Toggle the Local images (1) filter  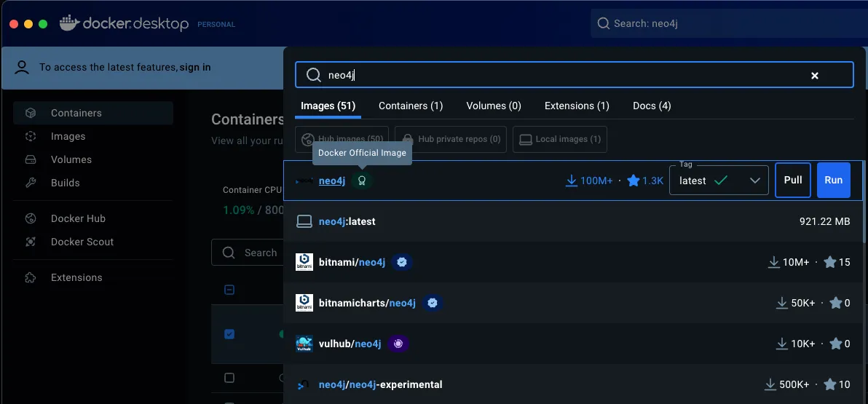coord(559,139)
